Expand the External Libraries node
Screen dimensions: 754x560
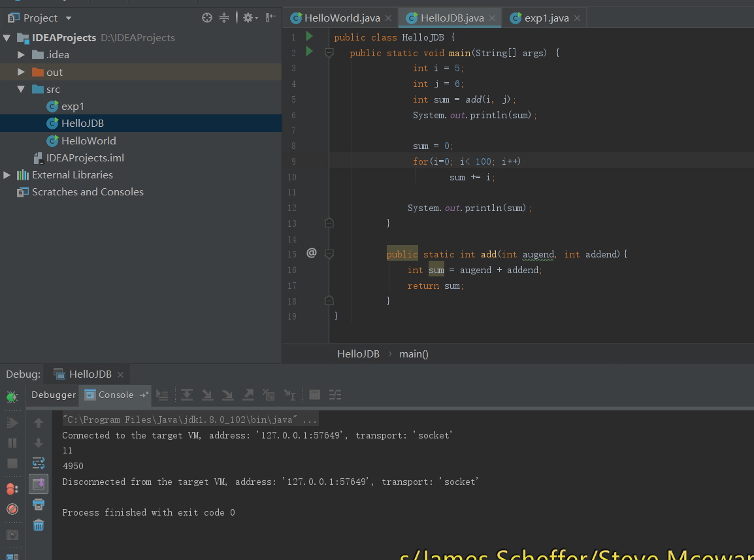(x=7, y=175)
